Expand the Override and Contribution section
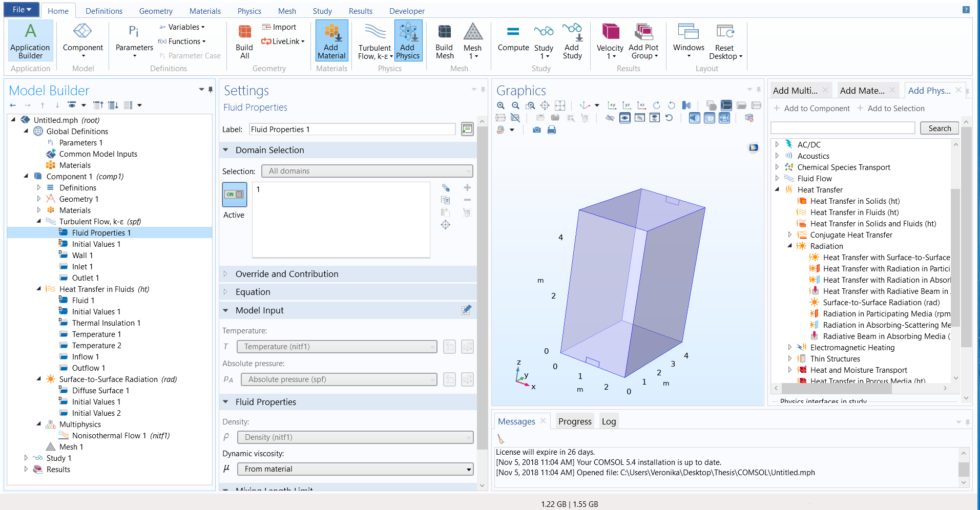Viewport: 980px width, 510px height. [225, 274]
